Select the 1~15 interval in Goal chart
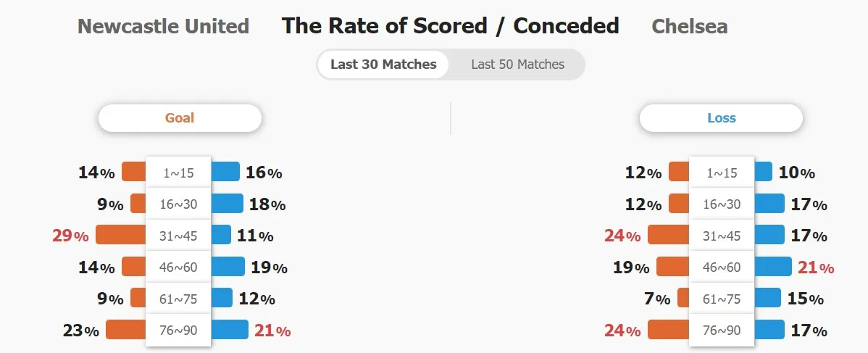 click(x=178, y=173)
